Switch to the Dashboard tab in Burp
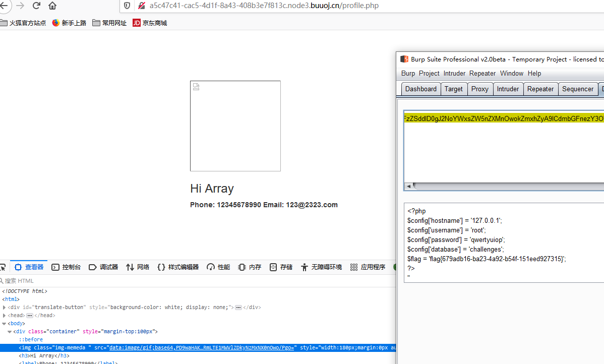The height and width of the screenshot is (364, 604). pos(420,89)
